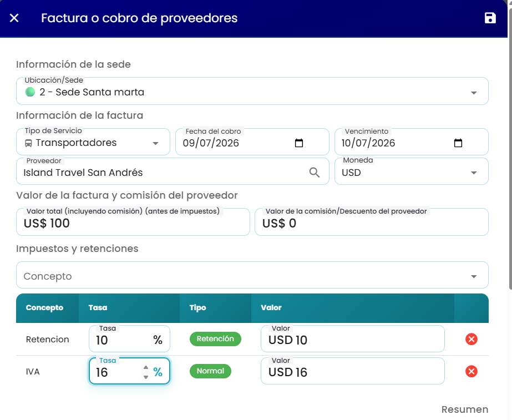Image resolution: width=512 pixels, height=420 pixels.
Task: Remove the Retencion tax row
Action: point(471,340)
